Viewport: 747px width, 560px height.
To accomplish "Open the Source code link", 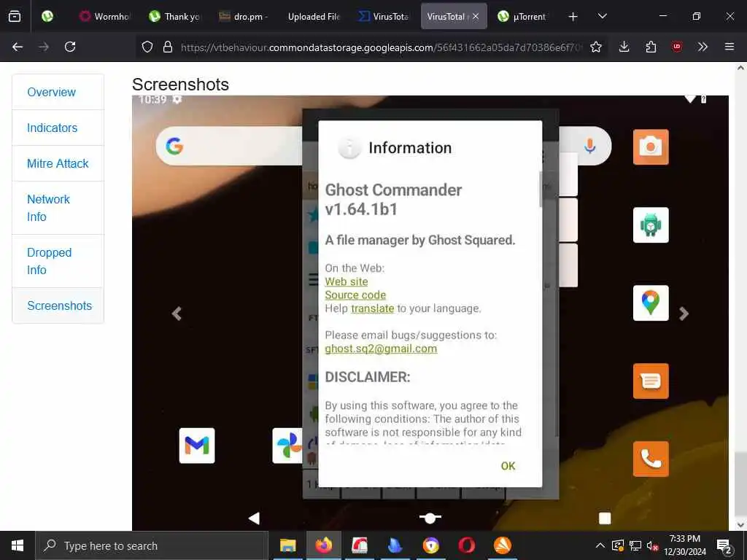I will tap(355, 295).
